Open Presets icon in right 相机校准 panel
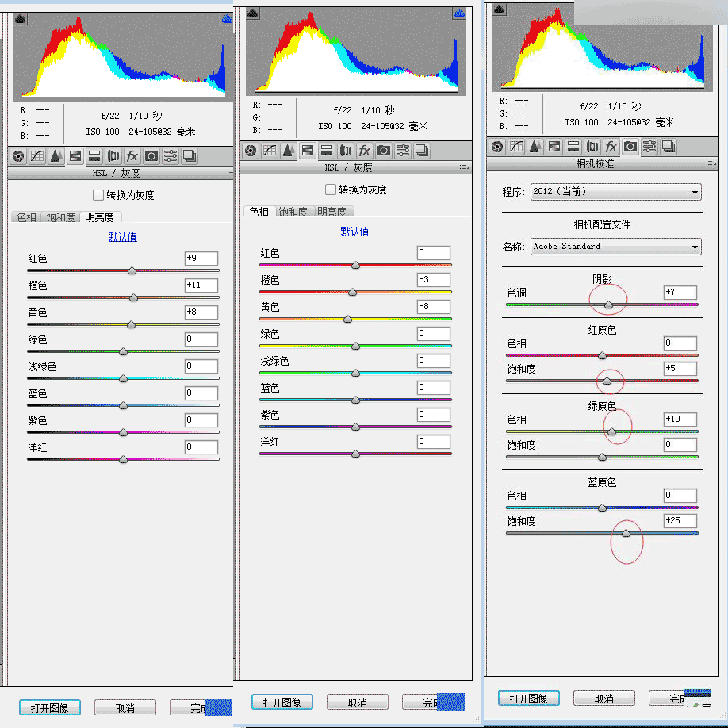 tap(649, 147)
